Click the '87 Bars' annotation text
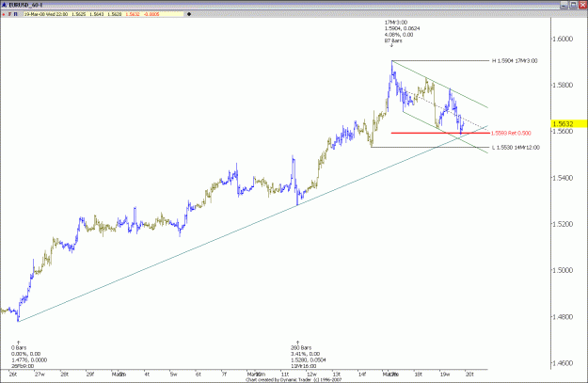The height and width of the screenshot is (383, 588). [x=393, y=40]
